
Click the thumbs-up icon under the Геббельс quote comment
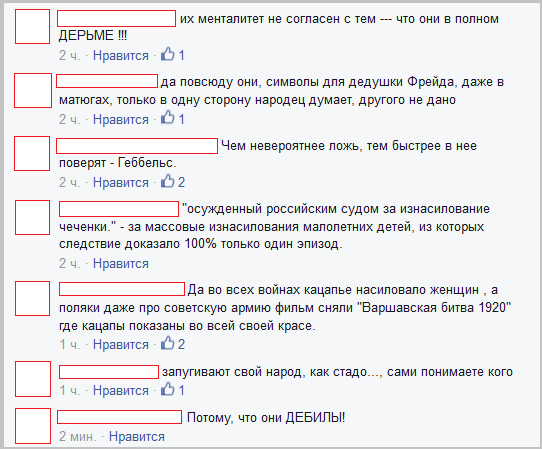point(168,181)
